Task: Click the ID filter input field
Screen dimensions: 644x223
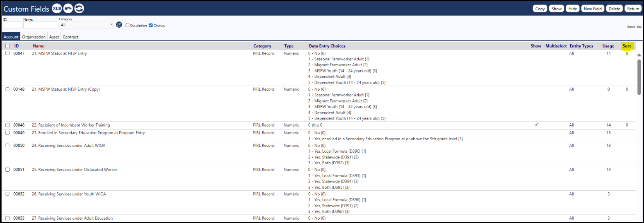Action: click(12, 25)
